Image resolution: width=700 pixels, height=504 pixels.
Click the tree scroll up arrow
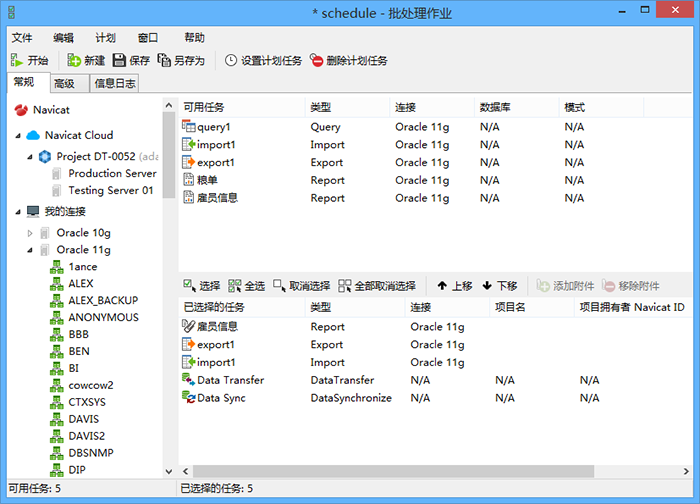[169, 105]
